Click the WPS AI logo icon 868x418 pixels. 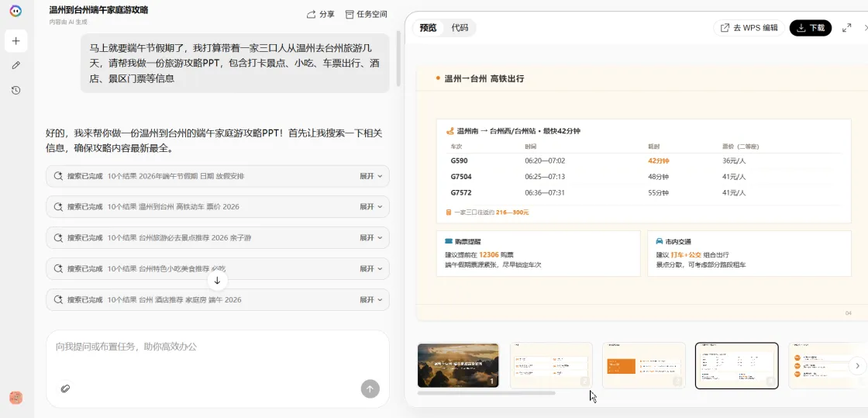16,11
